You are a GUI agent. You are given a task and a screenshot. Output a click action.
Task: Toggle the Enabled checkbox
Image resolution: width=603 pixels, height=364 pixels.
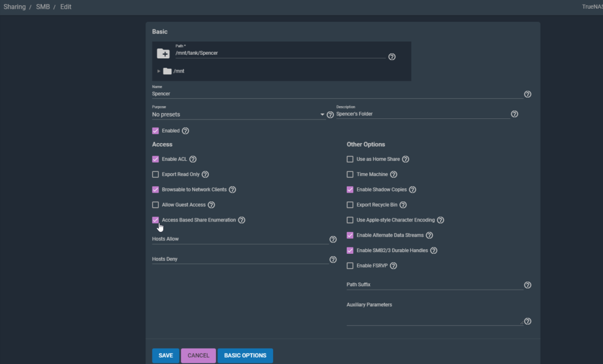[155, 131]
